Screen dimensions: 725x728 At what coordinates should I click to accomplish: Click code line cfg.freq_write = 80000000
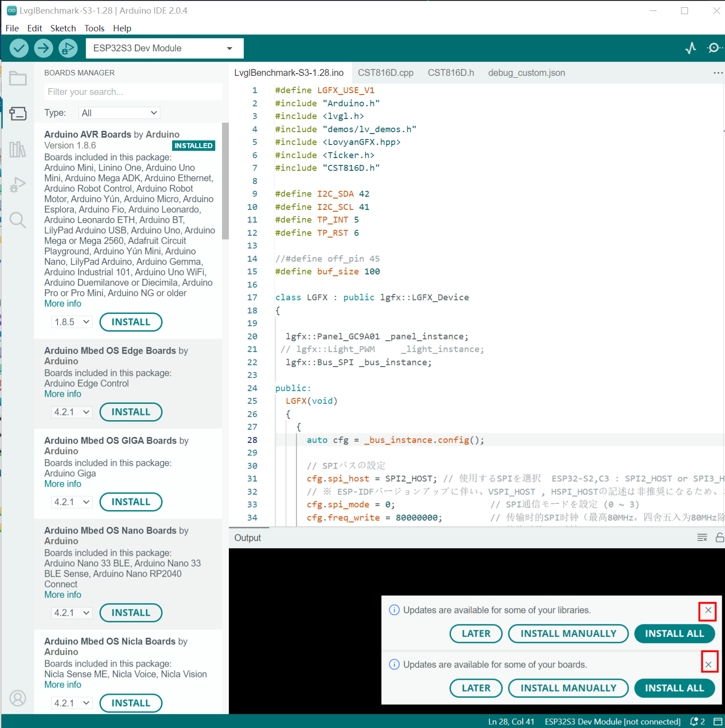tap(374, 517)
